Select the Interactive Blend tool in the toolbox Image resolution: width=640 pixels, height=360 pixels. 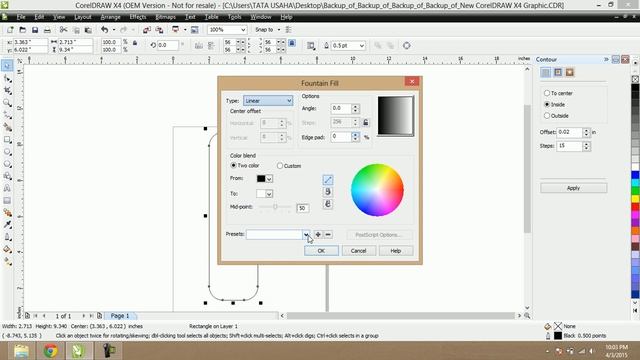tap(7, 213)
